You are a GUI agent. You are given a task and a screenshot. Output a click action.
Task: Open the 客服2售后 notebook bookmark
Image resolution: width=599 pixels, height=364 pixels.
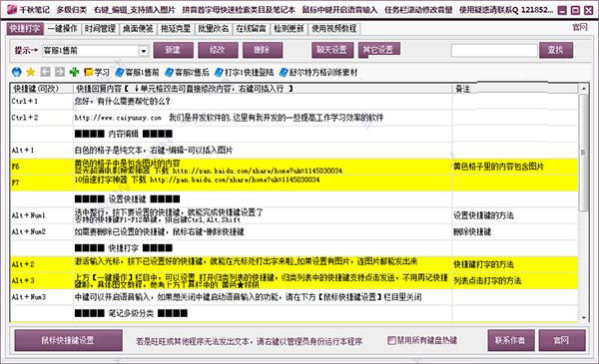tap(187, 72)
